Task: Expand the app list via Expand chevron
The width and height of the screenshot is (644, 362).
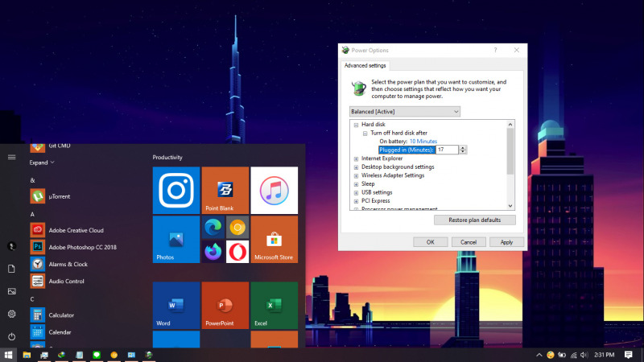Action: coord(42,162)
